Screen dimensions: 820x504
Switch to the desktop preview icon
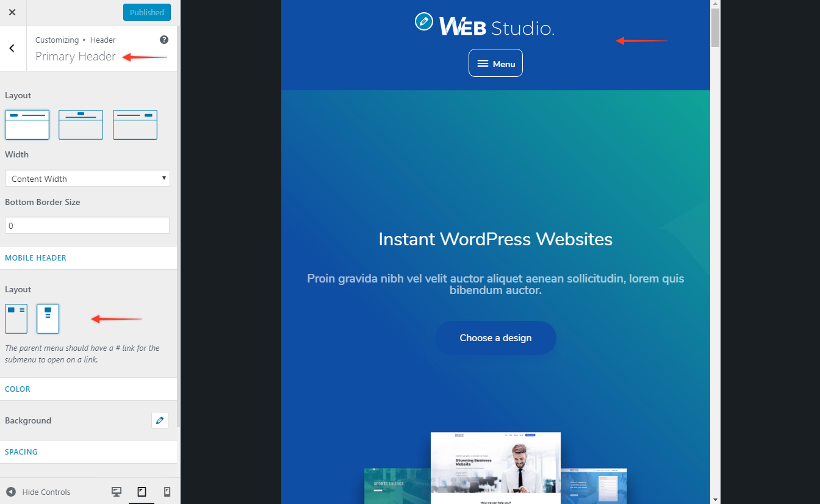pyautogui.click(x=117, y=492)
